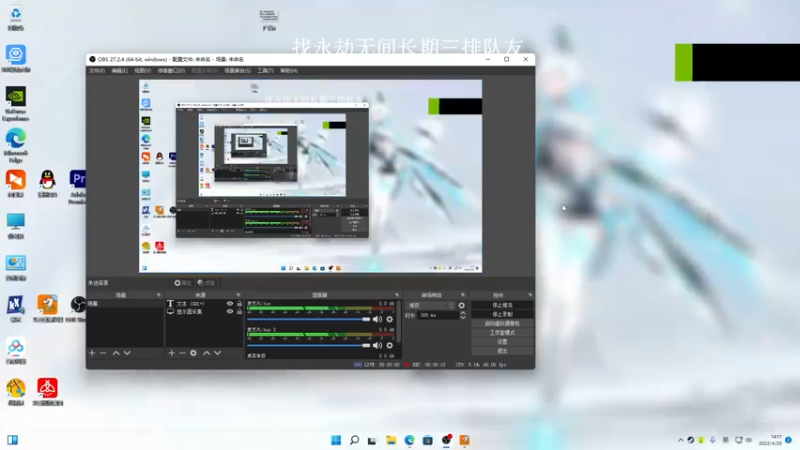
Task: Open the Help menu in OBS
Action: [289, 70]
